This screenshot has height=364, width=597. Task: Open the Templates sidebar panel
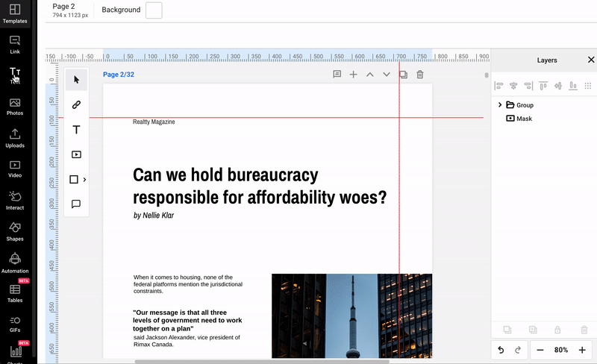pyautogui.click(x=15, y=13)
